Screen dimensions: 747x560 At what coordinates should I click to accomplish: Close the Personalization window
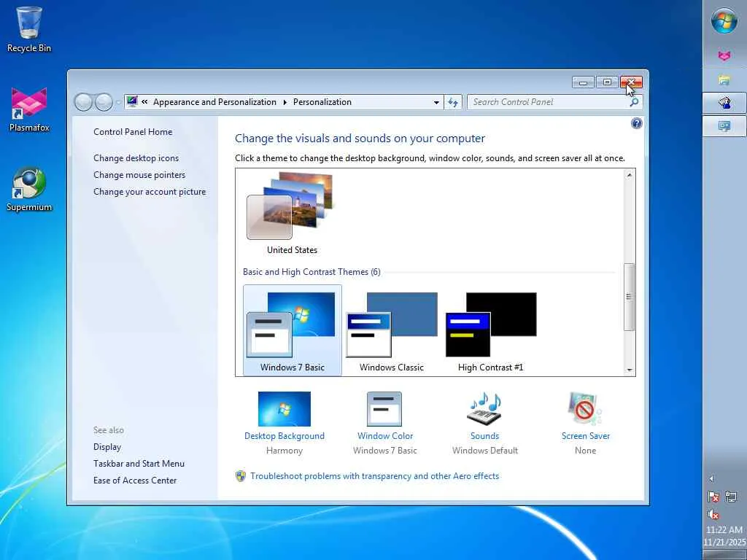click(631, 82)
